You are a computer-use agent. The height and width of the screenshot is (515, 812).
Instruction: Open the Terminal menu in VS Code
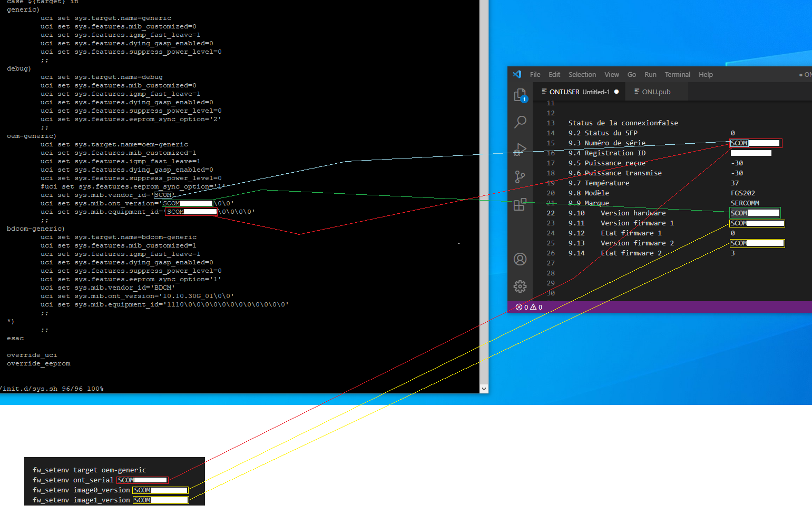[677, 75]
